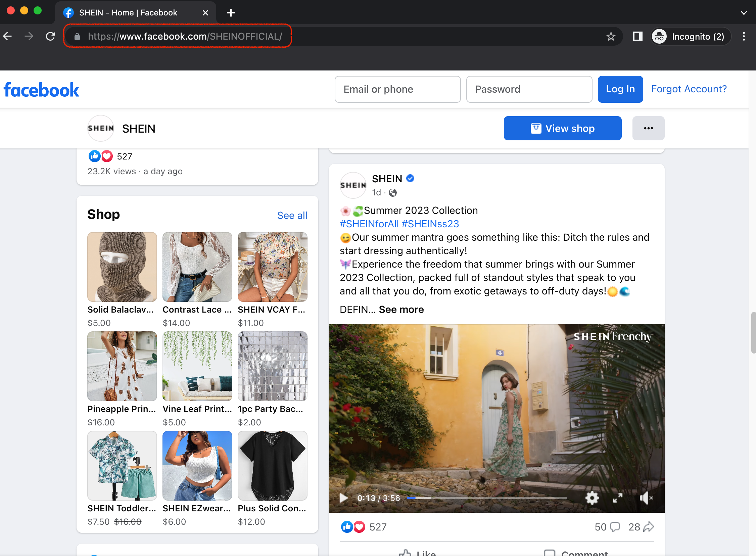Screen dimensions: 756x556
Task: Click the lock icon in the address bar
Action: (x=77, y=36)
